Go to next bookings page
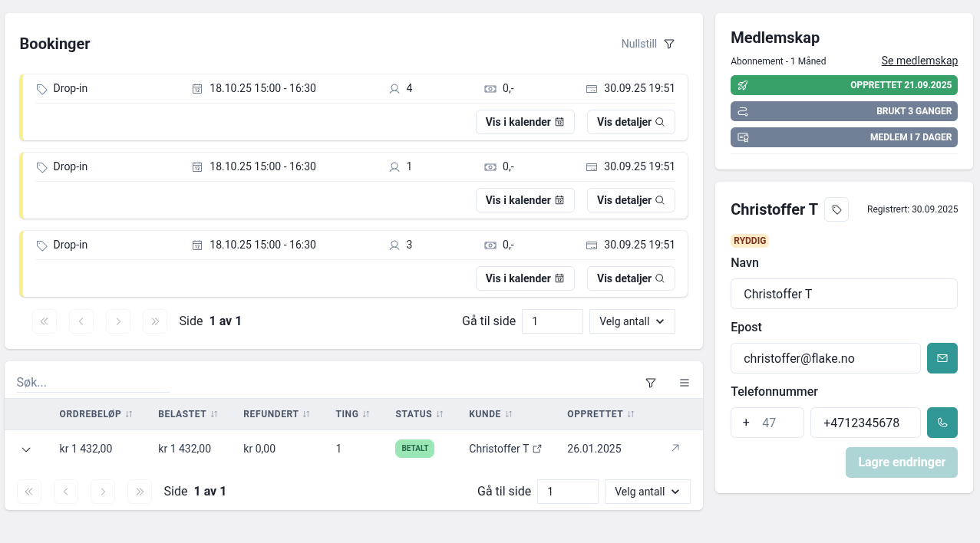Image resolution: width=980 pixels, height=543 pixels. [x=118, y=321]
